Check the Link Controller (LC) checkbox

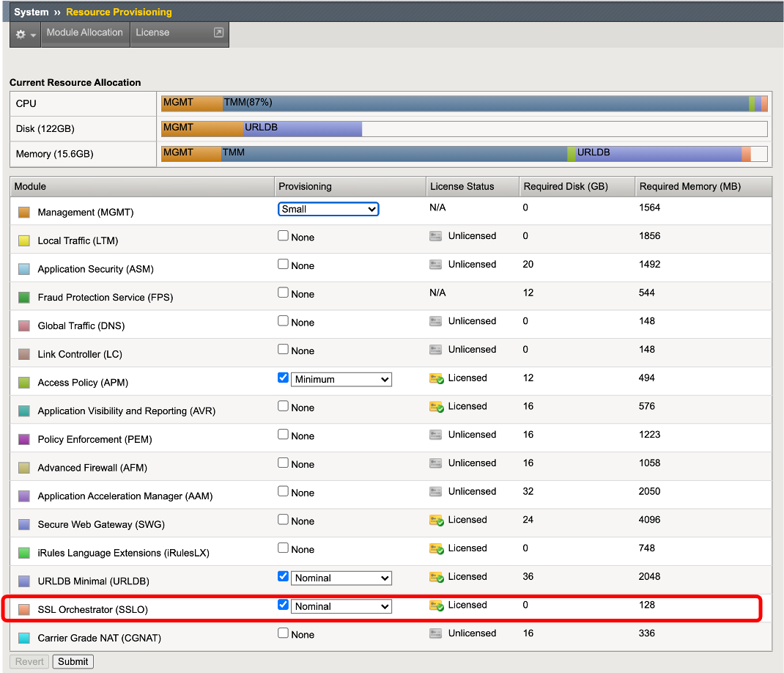pos(283,349)
